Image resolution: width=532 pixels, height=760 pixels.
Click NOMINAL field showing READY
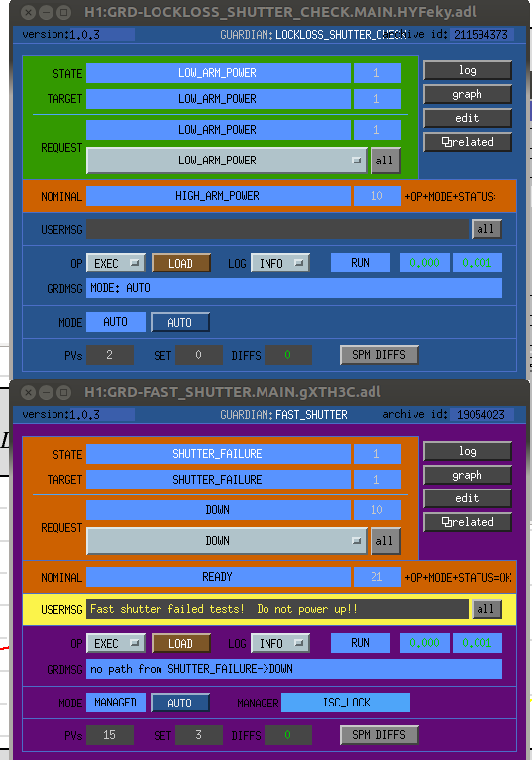pyautogui.click(x=218, y=577)
